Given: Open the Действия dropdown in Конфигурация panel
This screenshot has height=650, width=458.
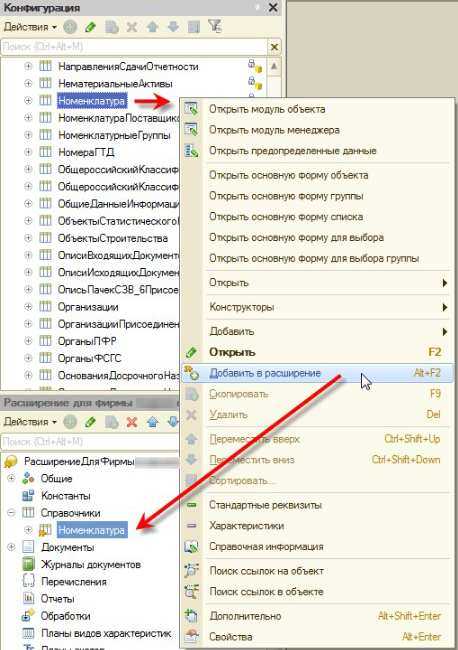Looking at the screenshot, I should [x=30, y=27].
